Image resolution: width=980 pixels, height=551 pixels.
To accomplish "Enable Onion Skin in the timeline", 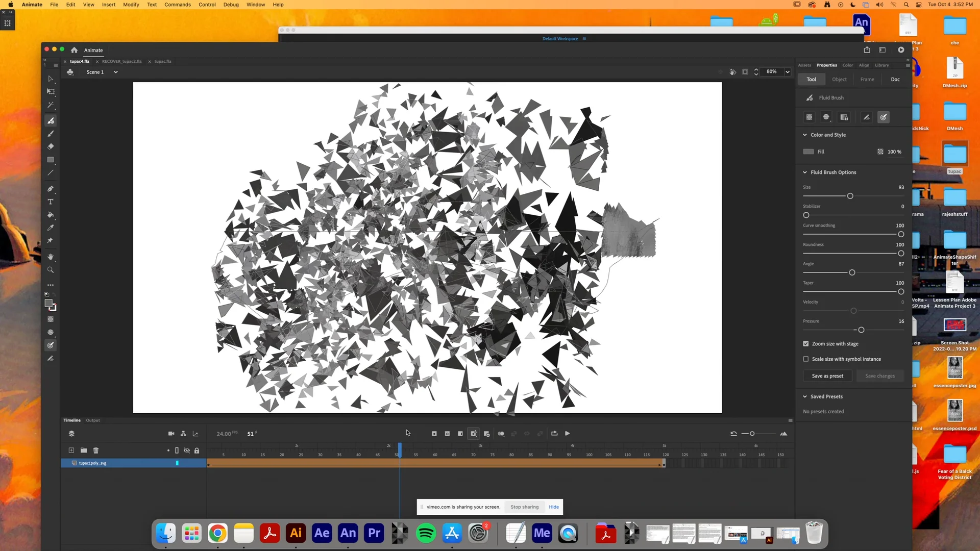I will click(501, 433).
